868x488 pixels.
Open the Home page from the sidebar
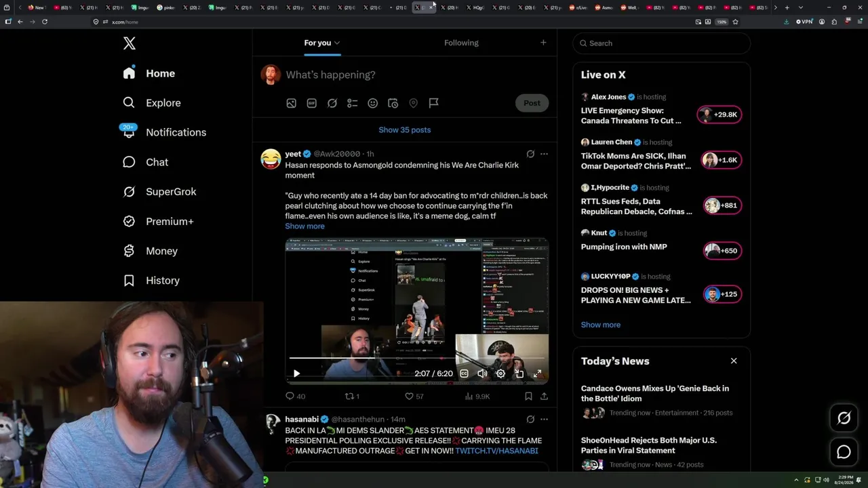[149, 73]
